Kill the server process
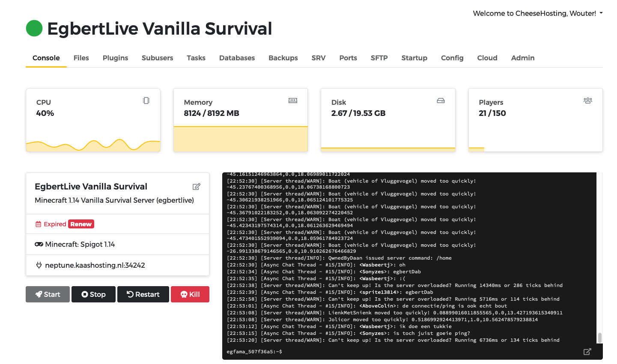617x364 pixels. click(190, 294)
